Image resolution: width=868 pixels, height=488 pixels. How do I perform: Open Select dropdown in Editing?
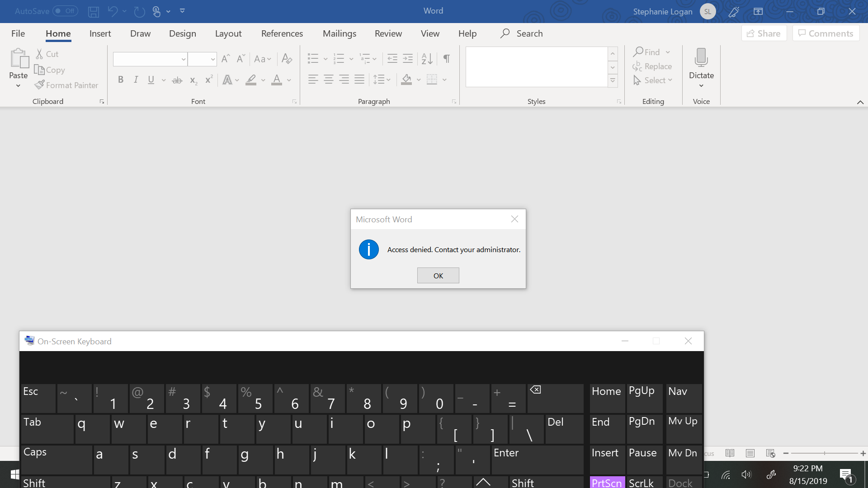(x=653, y=80)
